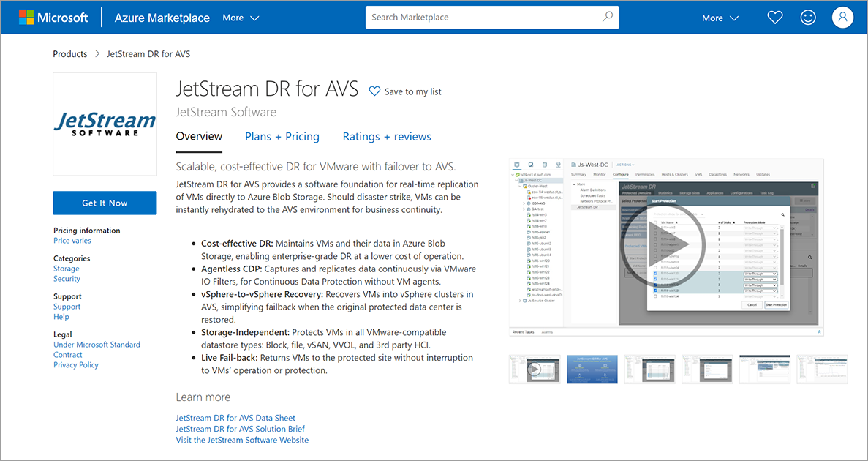Image resolution: width=868 pixels, height=461 pixels.
Task: Select the Overview tab
Action: pos(199,136)
